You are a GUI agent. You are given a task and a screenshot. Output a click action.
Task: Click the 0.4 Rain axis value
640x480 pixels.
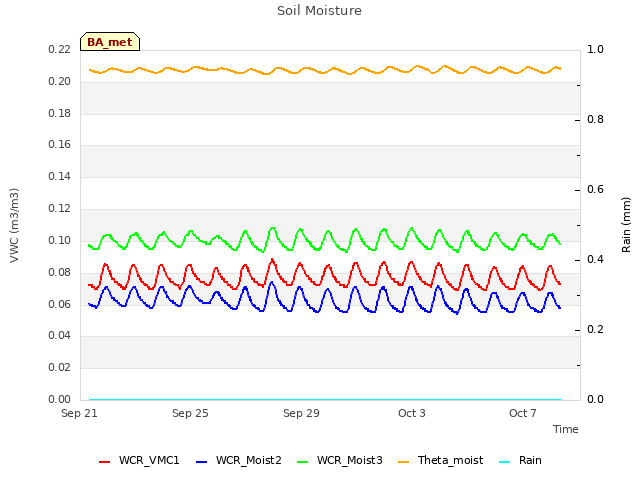click(x=595, y=260)
